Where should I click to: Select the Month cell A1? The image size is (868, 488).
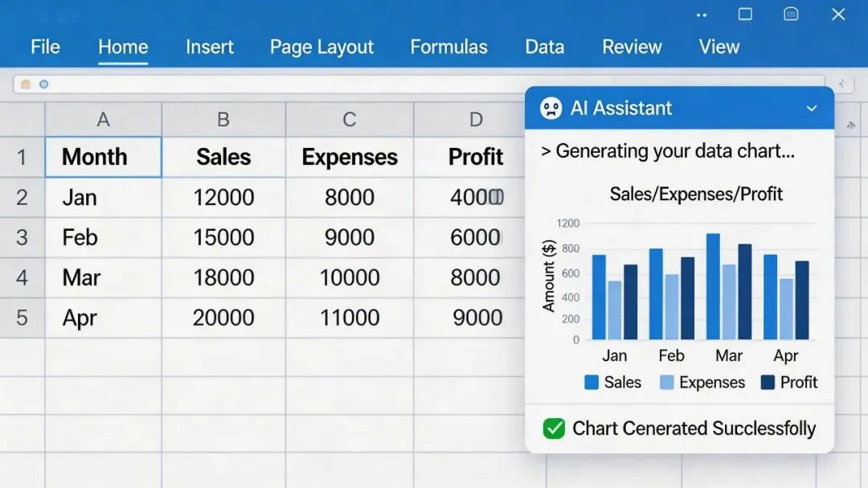pyautogui.click(x=103, y=157)
